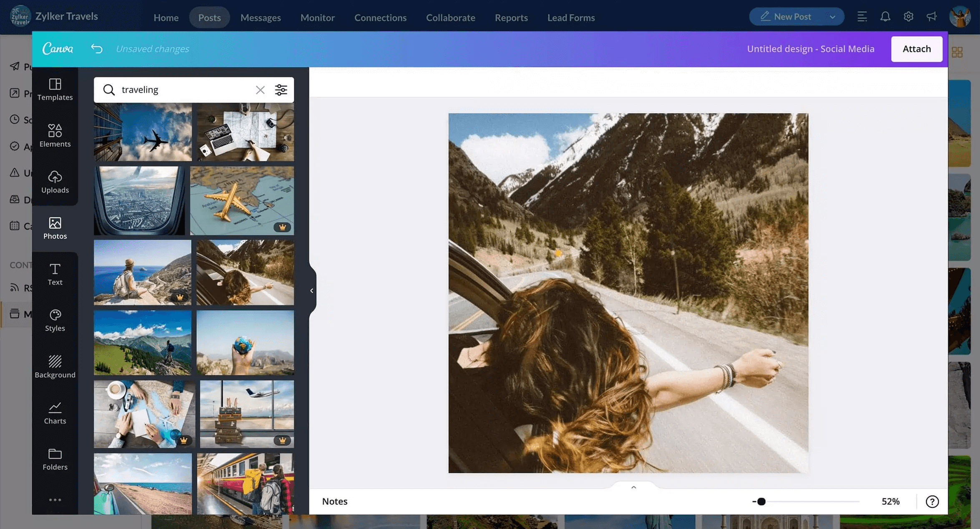Clear the traveling search input
Screen dimensions: 980x529
tap(259, 90)
